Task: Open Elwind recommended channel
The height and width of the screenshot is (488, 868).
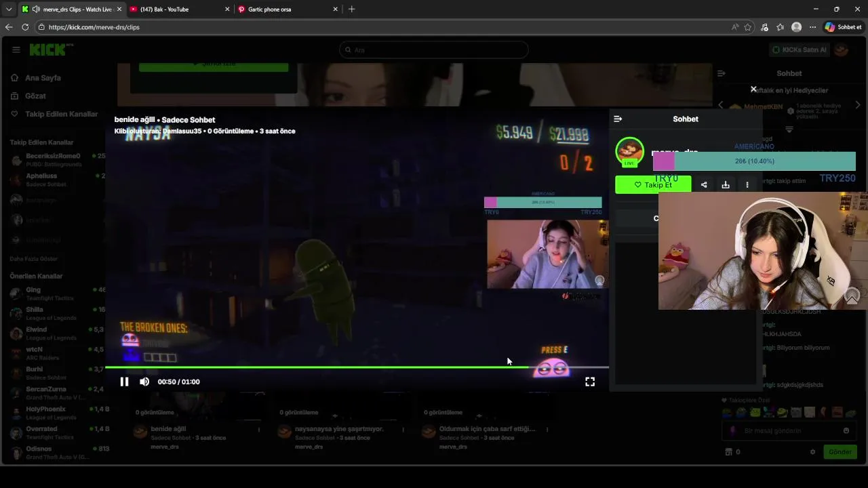Action: [58, 333]
